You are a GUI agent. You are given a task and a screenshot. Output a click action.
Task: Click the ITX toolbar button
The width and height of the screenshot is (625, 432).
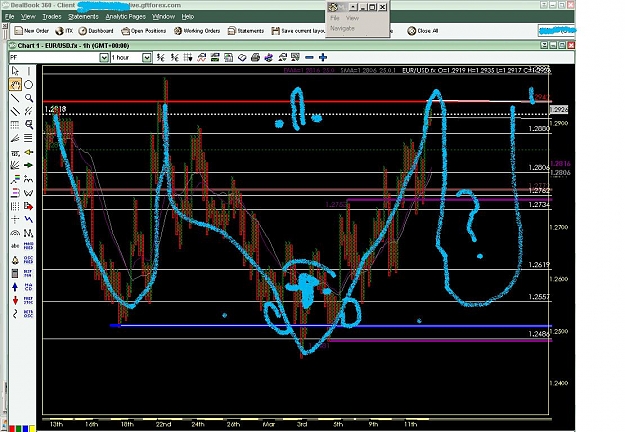64,31
